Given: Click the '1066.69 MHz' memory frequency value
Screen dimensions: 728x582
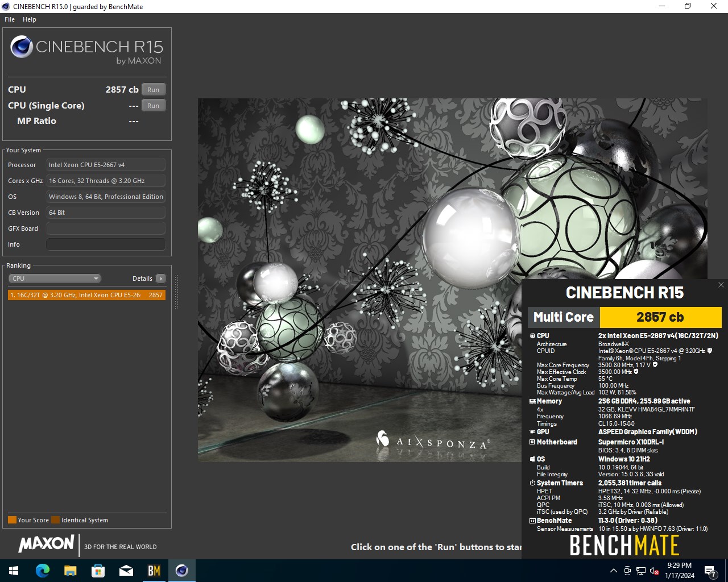Looking at the screenshot, I should 615,416.
